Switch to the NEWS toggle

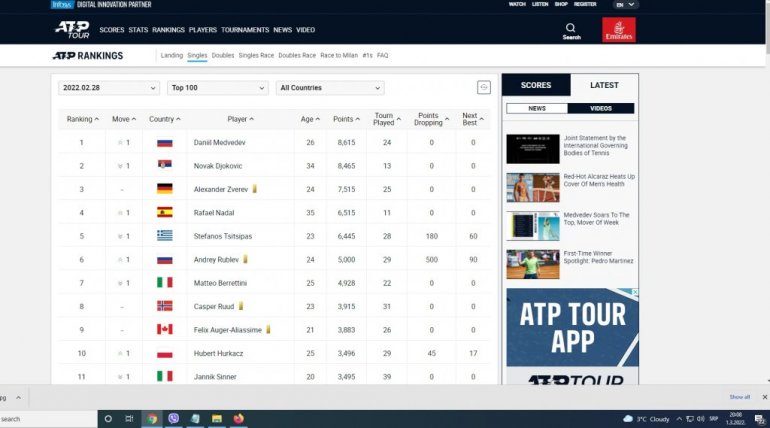(x=537, y=108)
